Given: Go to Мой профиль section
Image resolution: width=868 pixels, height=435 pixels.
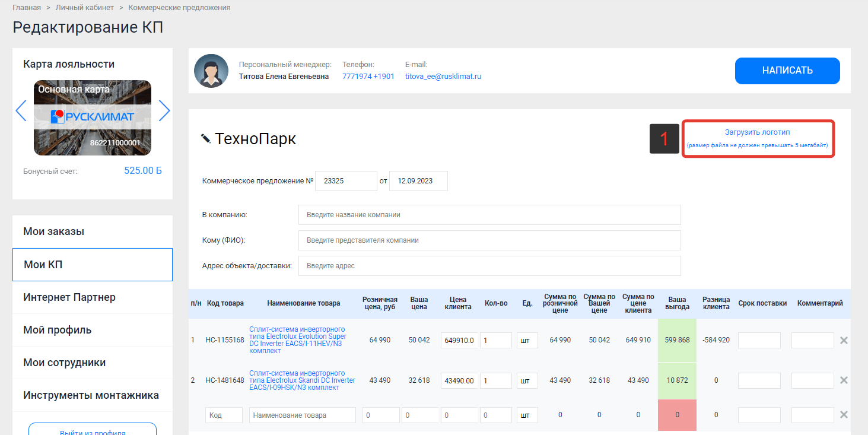Looking at the screenshot, I should click(93, 330).
